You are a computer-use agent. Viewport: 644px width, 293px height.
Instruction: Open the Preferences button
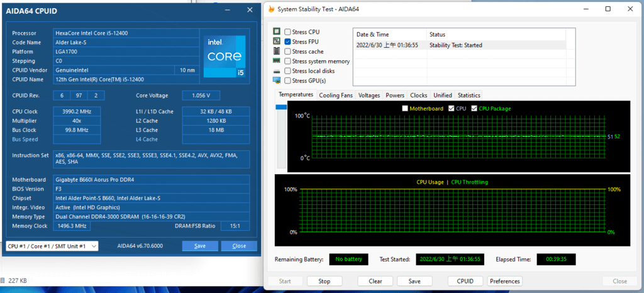point(505,281)
